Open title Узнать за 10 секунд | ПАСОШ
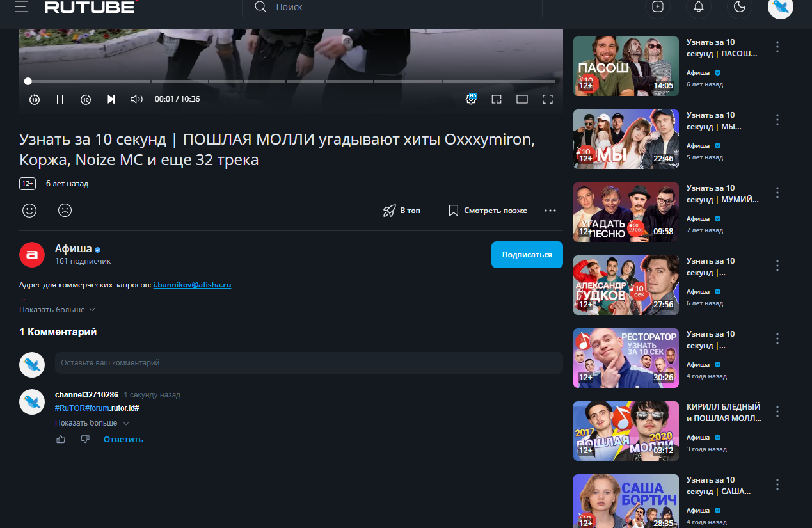The image size is (812, 528). click(722, 48)
